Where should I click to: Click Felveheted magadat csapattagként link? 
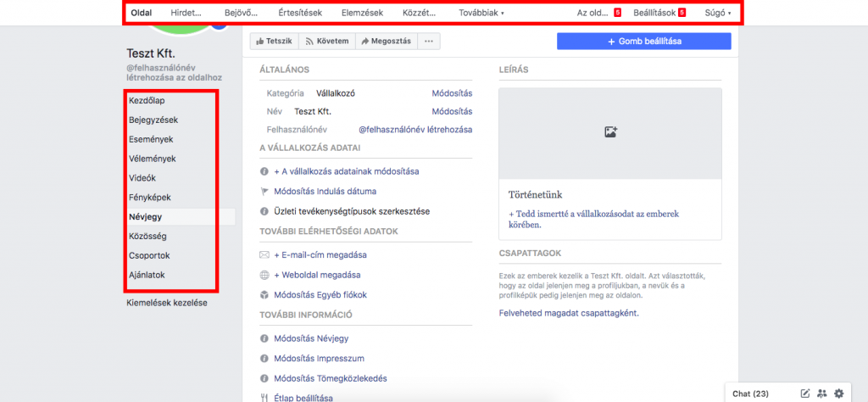(x=569, y=314)
